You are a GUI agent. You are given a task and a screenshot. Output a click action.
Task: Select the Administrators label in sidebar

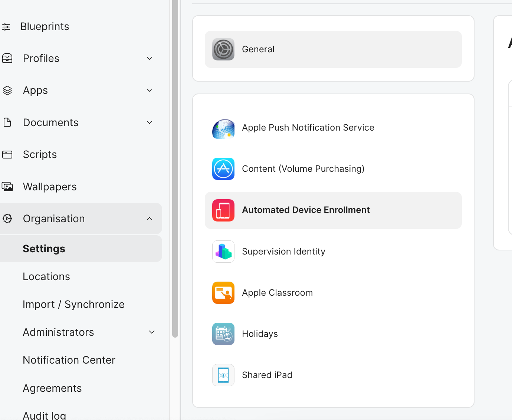click(x=58, y=332)
